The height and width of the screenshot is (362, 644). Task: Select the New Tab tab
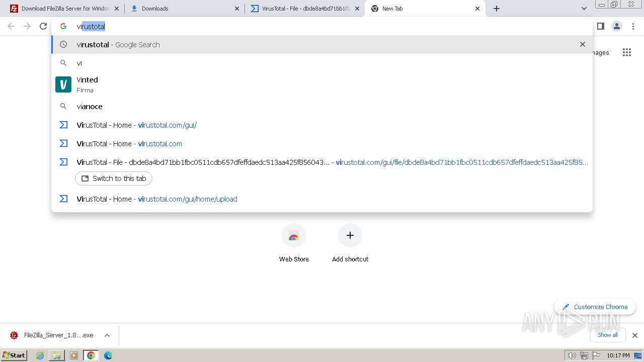tap(425, 9)
